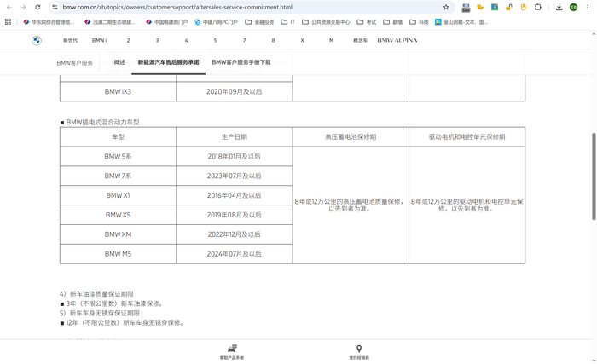Click the scrollbar up arrow
597x364 pixels.
tap(594, 34)
